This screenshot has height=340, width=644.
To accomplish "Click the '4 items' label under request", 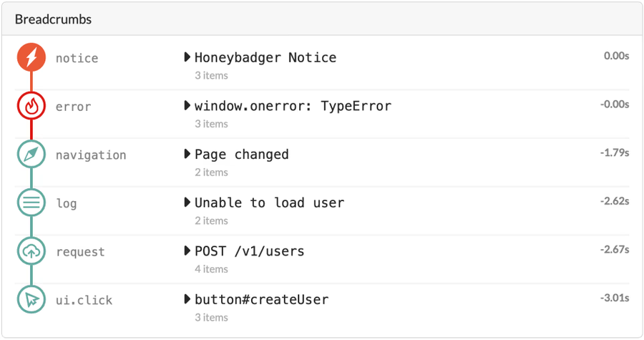I will coord(211,269).
